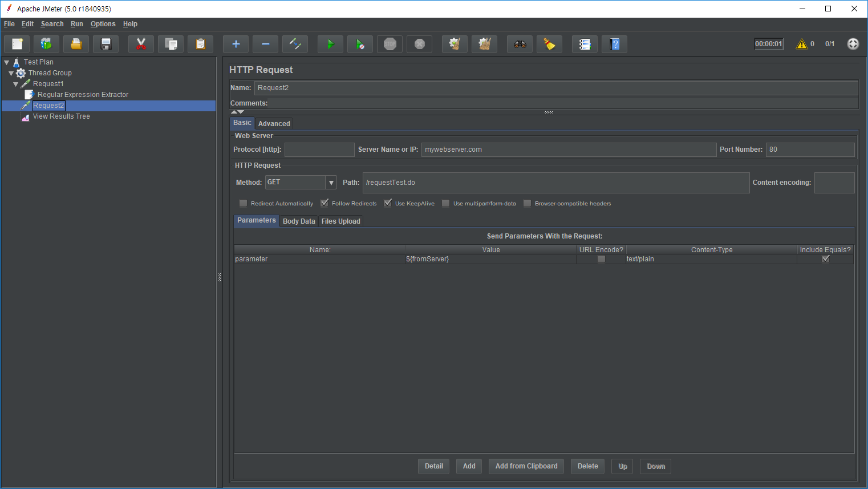
Task: Click Start no pauses icon
Action: pyautogui.click(x=360, y=44)
